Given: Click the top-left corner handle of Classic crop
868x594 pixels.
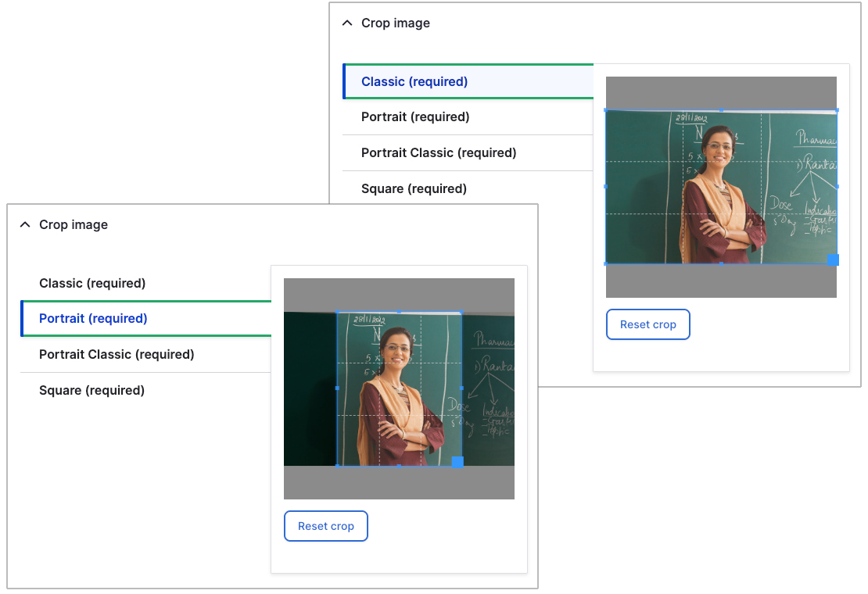Looking at the screenshot, I should point(606,110).
